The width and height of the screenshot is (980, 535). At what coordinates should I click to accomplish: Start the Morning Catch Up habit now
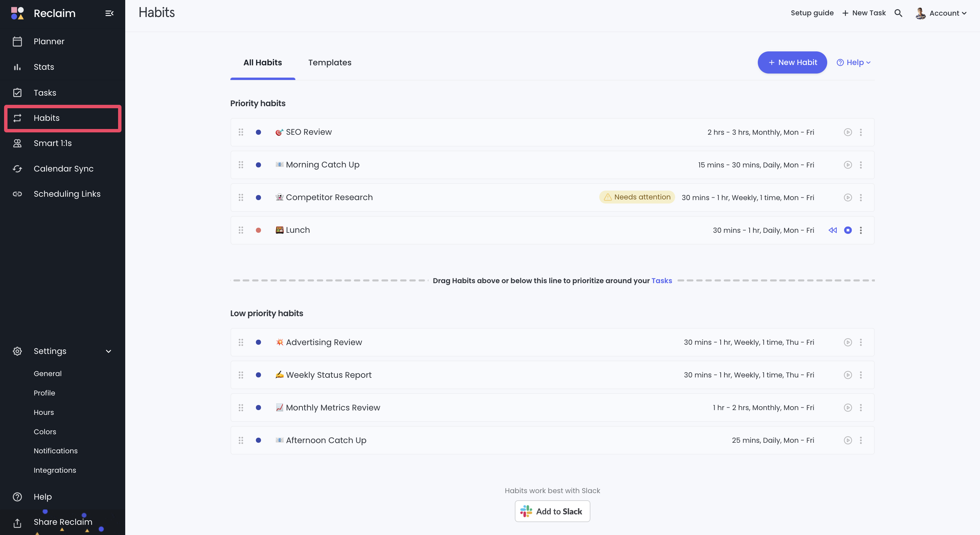click(848, 165)
